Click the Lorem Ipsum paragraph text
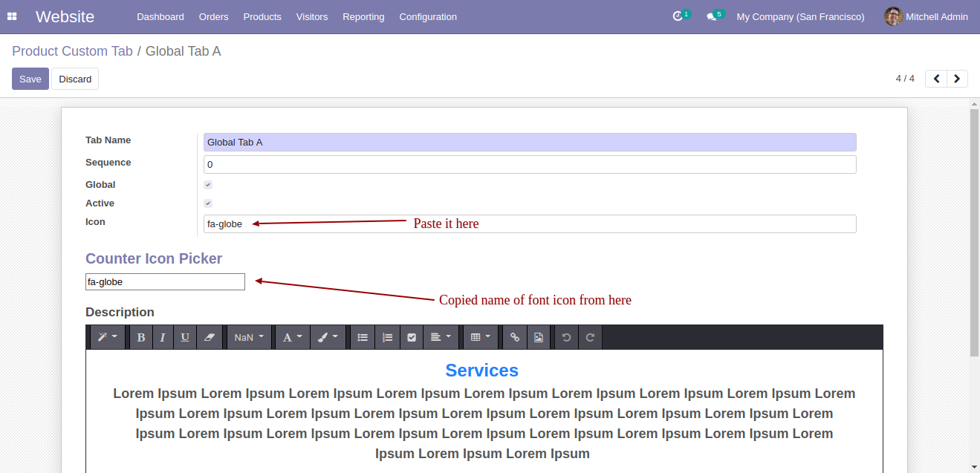 pos(484,423)
